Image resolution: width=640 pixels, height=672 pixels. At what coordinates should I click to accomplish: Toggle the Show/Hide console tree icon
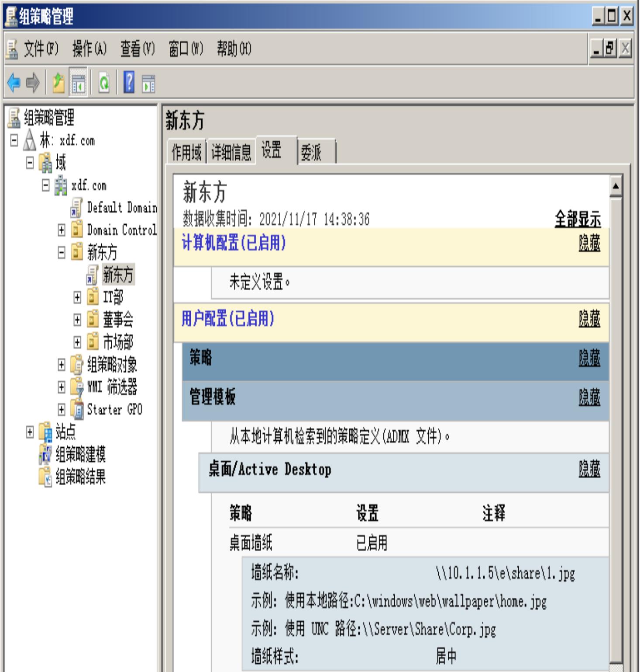coord(79,82)
